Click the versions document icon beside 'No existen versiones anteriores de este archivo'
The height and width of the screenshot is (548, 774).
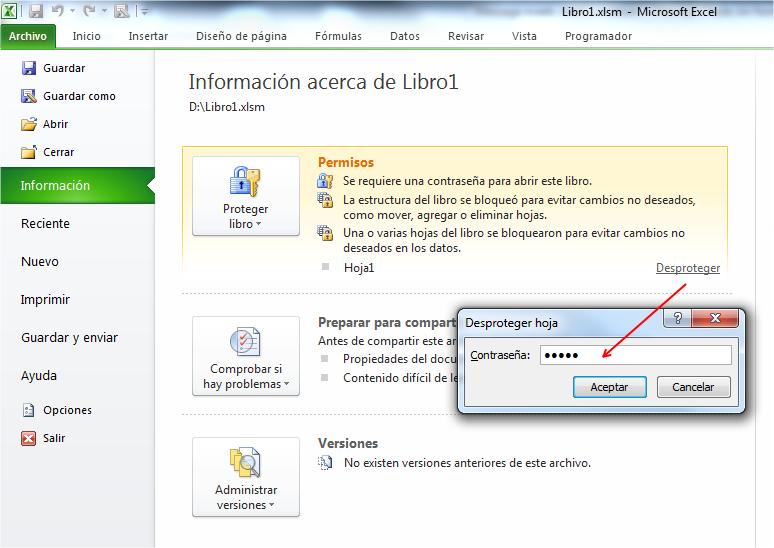click(325, 463)
